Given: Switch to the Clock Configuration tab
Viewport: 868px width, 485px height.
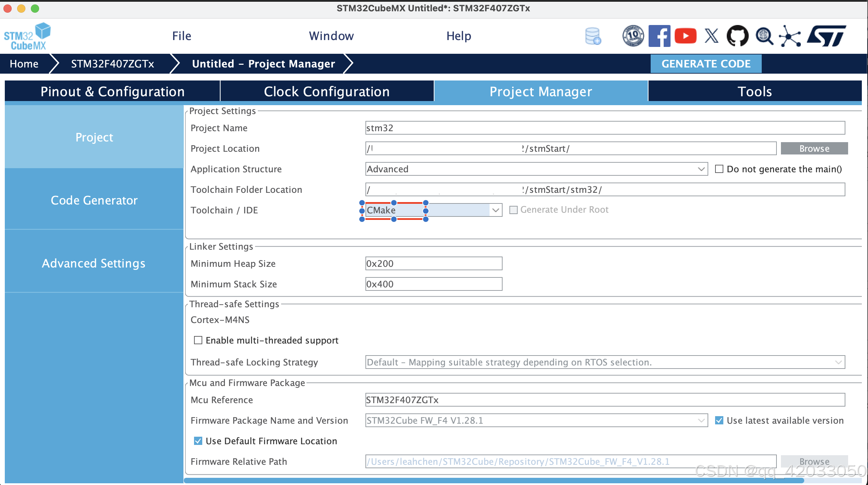Looking at the screenshot, I should (327, 91).
